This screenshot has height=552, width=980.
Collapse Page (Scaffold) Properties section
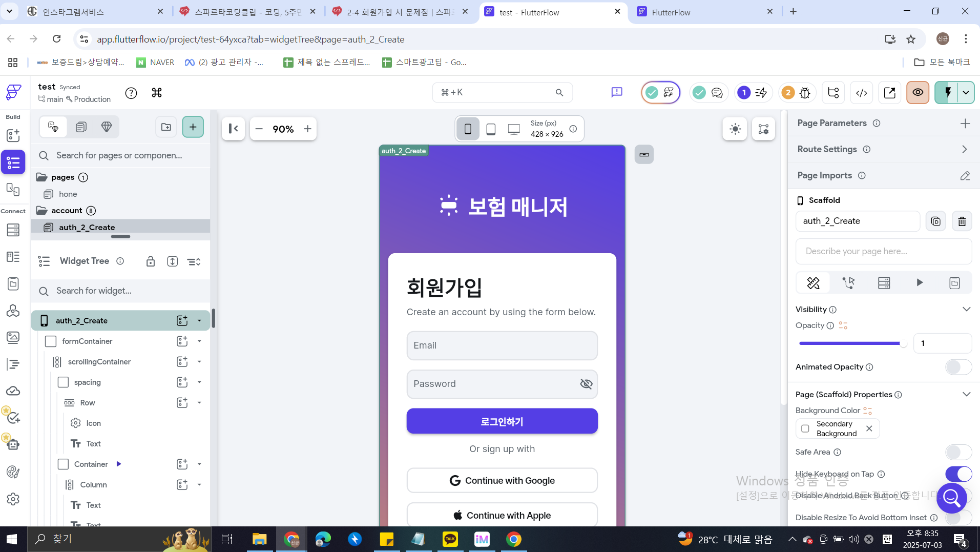[x=966, y=394]
